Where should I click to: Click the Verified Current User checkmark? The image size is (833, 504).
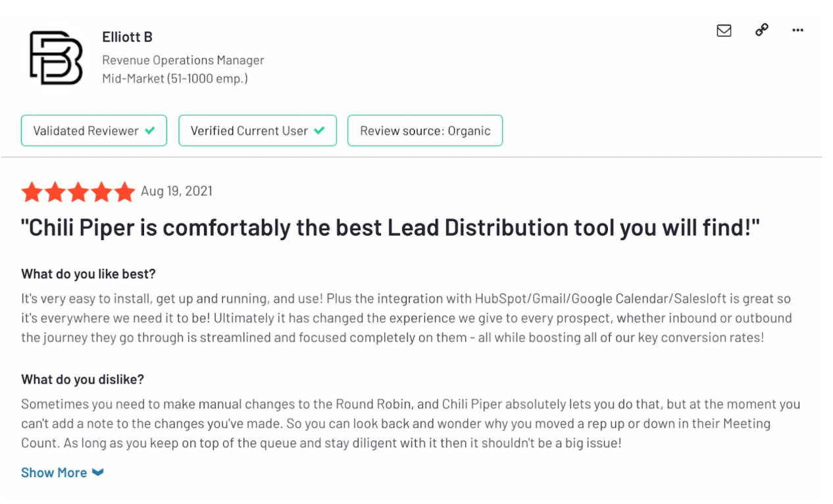point(319,130)
